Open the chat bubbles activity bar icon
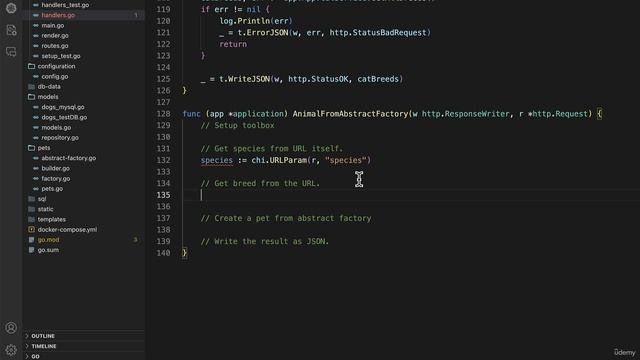This screenshot has height=360, width=640. pos(11,51)
